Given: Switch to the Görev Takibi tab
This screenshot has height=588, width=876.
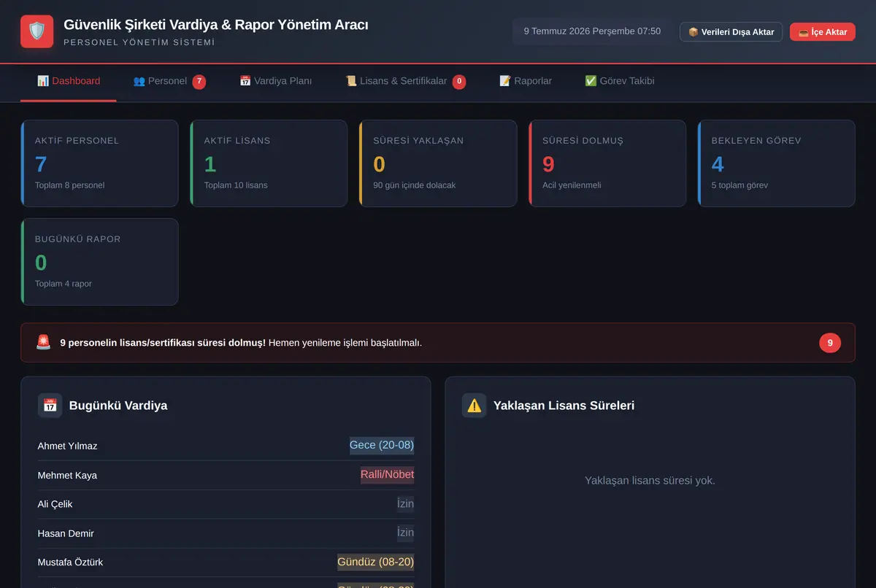Looking at the screenshot, I should coord(620,82).
